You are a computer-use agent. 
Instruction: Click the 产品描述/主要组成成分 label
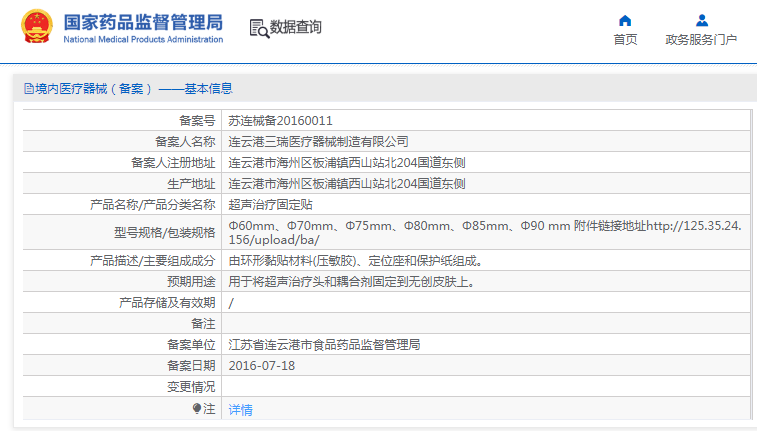coord(153,261)
